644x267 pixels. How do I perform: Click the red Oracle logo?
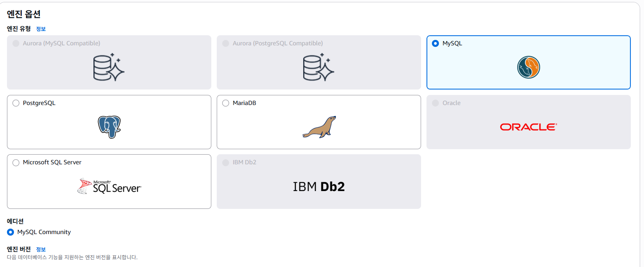click(x=528, y=127)
